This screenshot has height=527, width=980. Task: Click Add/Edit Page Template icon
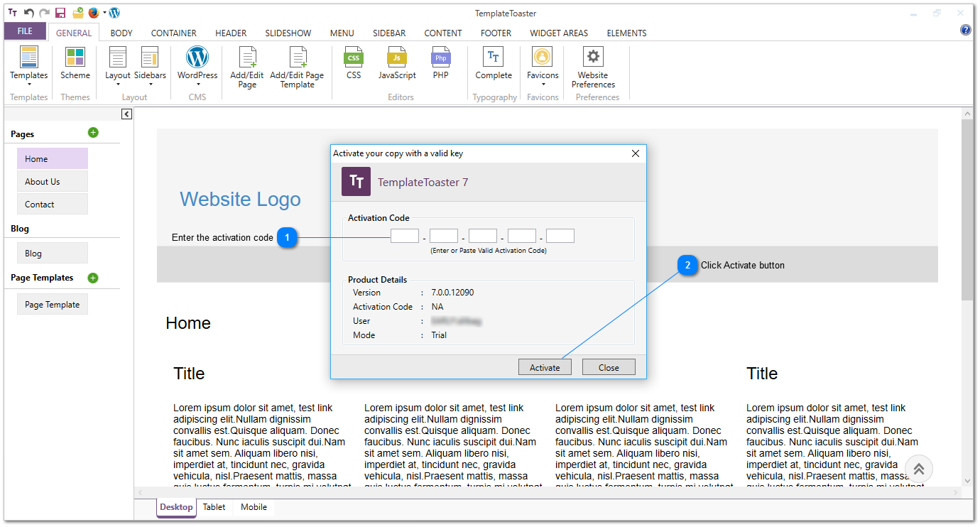coord(298,57)
